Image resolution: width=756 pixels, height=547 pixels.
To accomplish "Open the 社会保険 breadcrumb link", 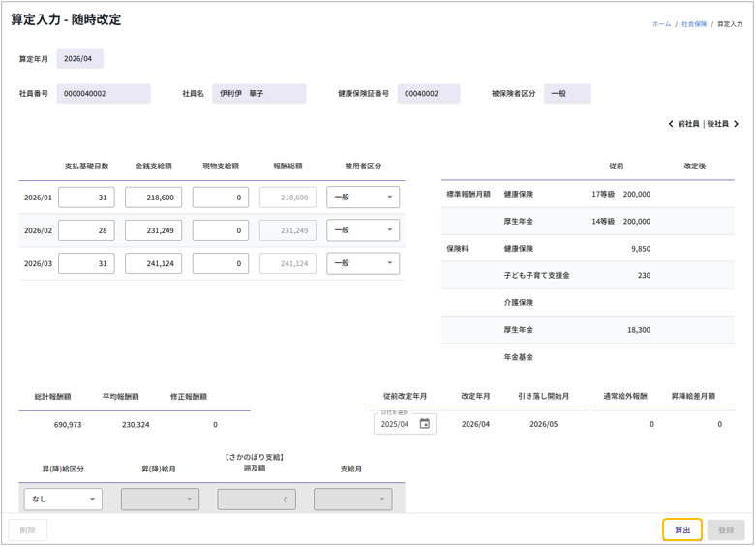I will click(x=693, y=24).
